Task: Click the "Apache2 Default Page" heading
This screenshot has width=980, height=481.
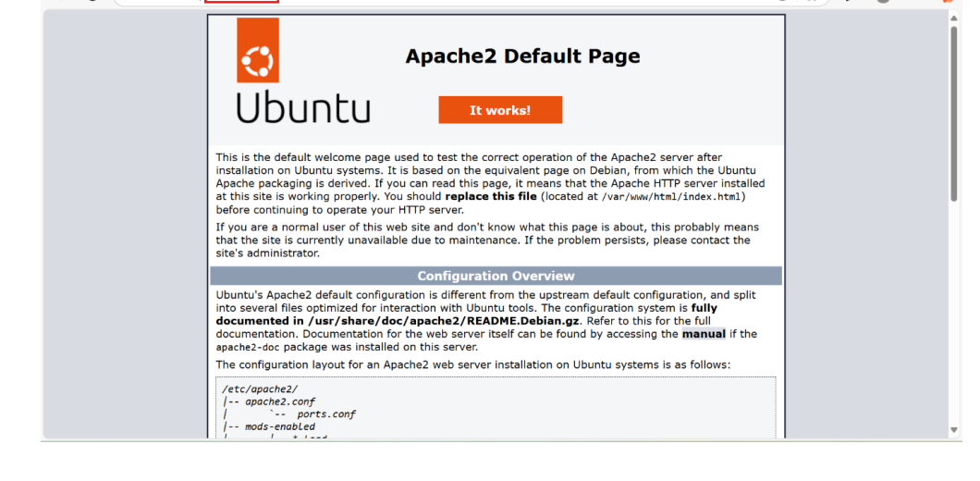Action: [522, 56]
